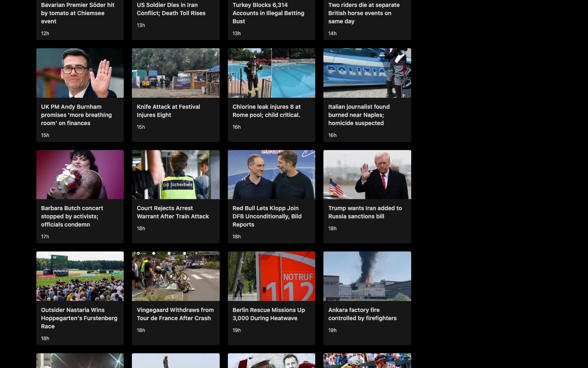Open the Andy Burnham finances article thumbnail
Screen dimensions: 588x368
tap(80, 73)
